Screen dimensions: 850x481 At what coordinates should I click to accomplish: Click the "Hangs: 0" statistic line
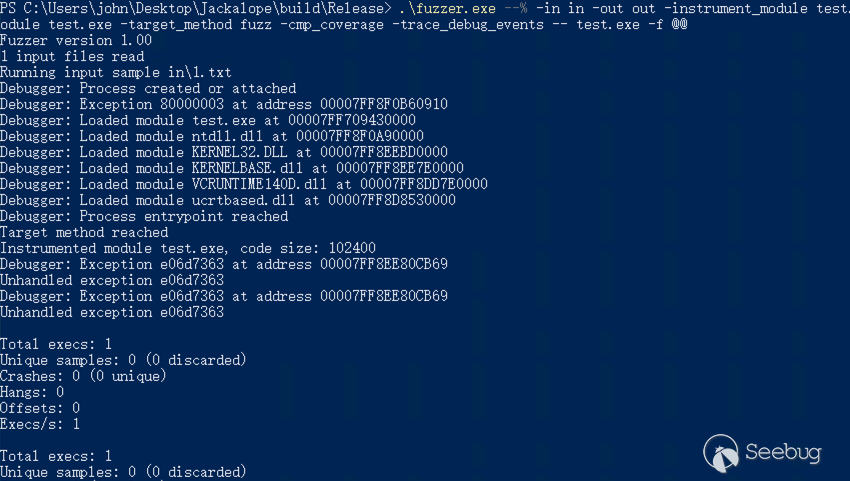coord(32,392)
